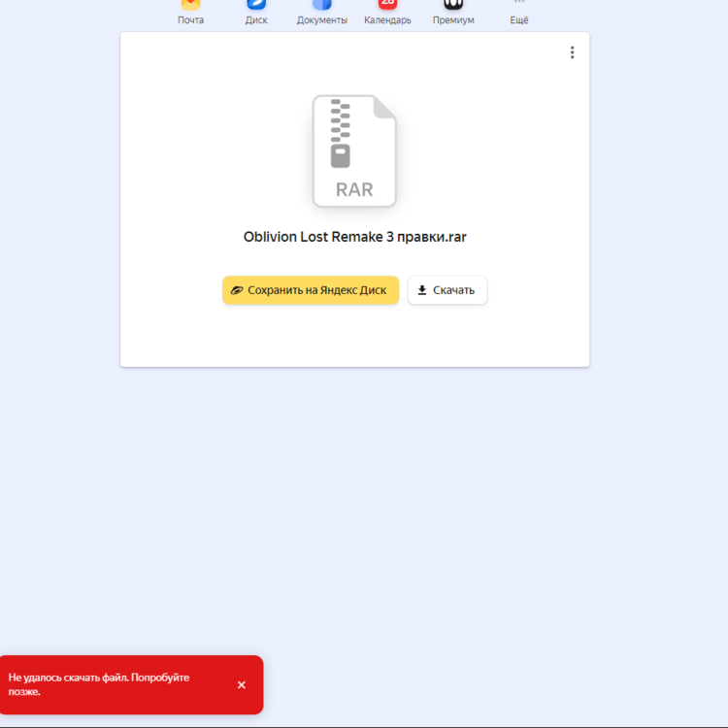Open the three-dot file options menu
The width and height of the screenshot is (728, 728).
(572, 52)
